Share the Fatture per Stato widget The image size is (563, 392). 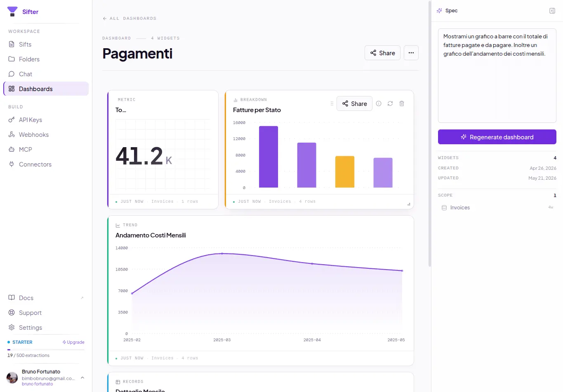tap(354, 103)
